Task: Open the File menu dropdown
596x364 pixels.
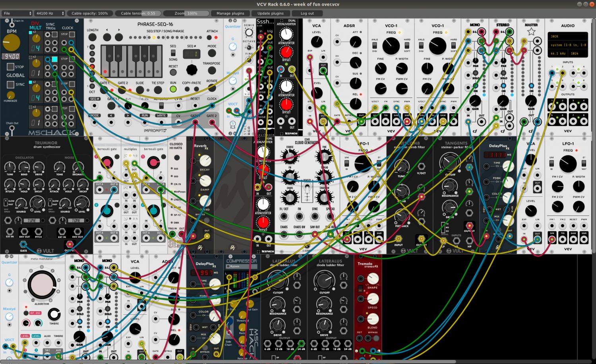Action: pos(17,13)
